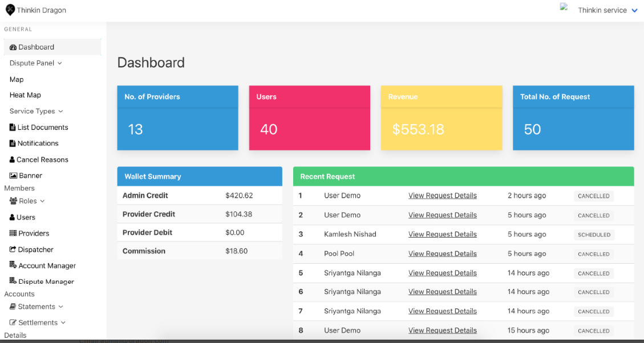Viewport: 644px width, 343px height.
Task: Open the Heat Map page
Action: [25, 95]
